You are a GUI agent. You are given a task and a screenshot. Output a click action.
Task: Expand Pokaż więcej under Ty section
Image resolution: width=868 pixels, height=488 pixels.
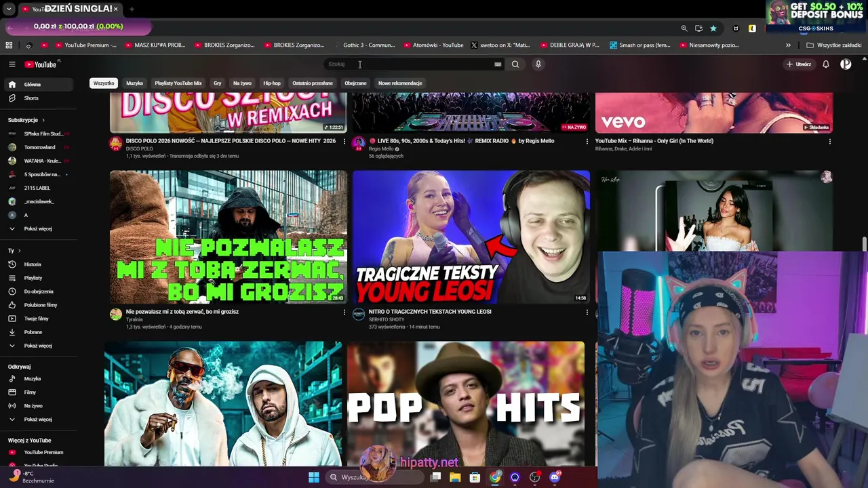click(x=39, y=346)
